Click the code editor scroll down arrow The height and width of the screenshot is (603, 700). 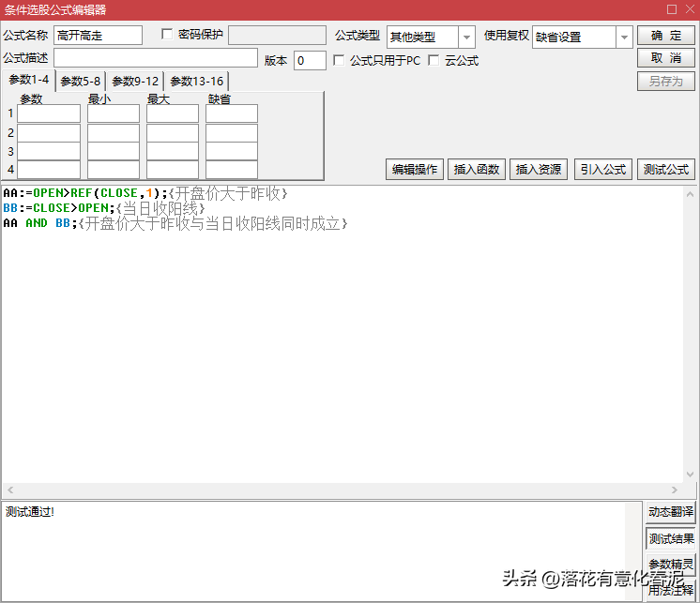point(690,475)
